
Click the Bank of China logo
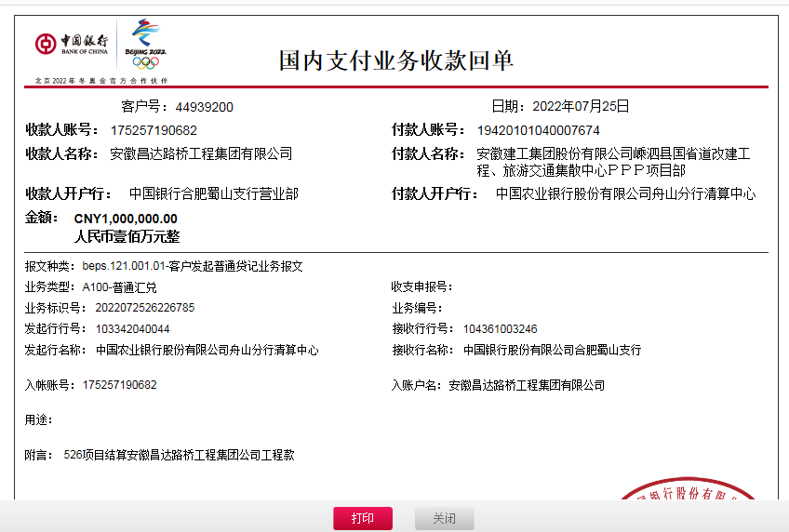pos(72,44)
